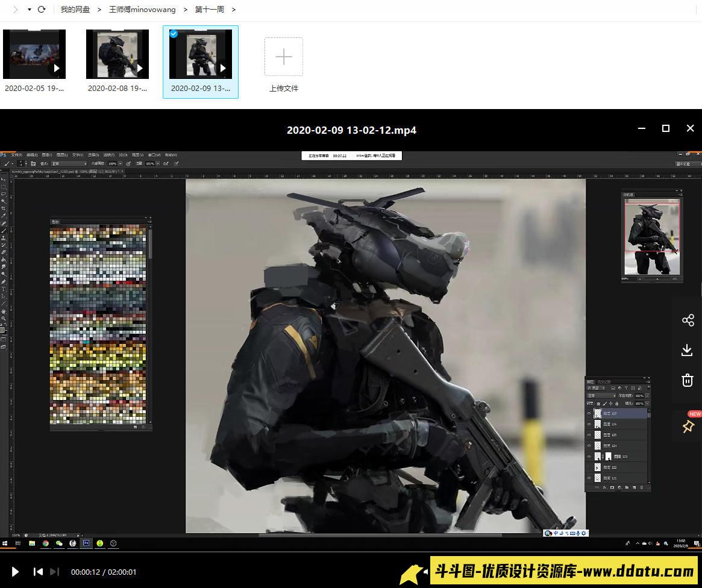The height and width of the screenshot is (588, 702).
Task: Play the paused video
Action: (15, 572)
